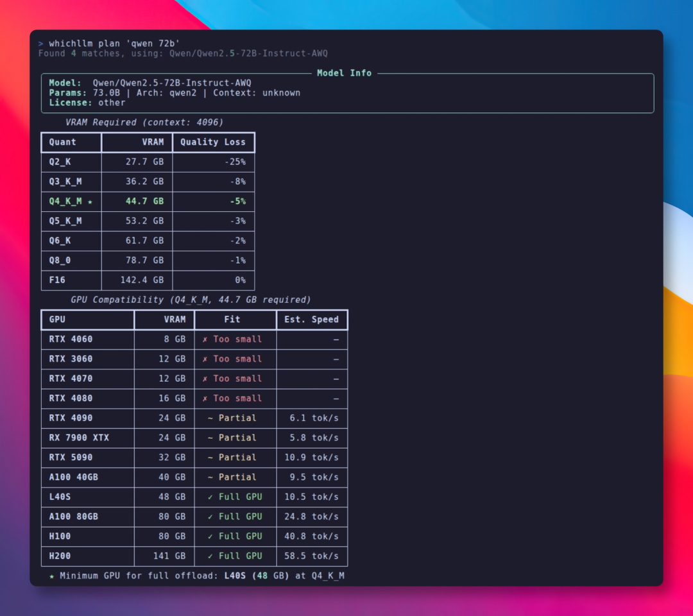Click the H100 GPU row label
The width and height of the screenshot is (693, 616).
click(x=60, y=536)
